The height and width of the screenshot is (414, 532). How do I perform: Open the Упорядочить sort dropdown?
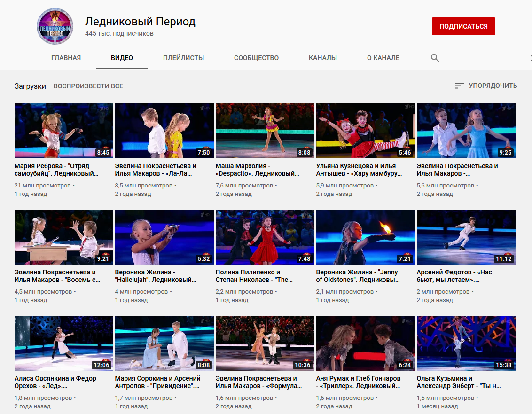486,86
